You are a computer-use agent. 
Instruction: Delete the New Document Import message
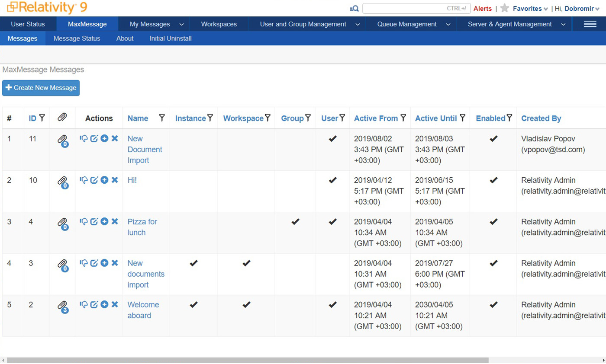115,138
